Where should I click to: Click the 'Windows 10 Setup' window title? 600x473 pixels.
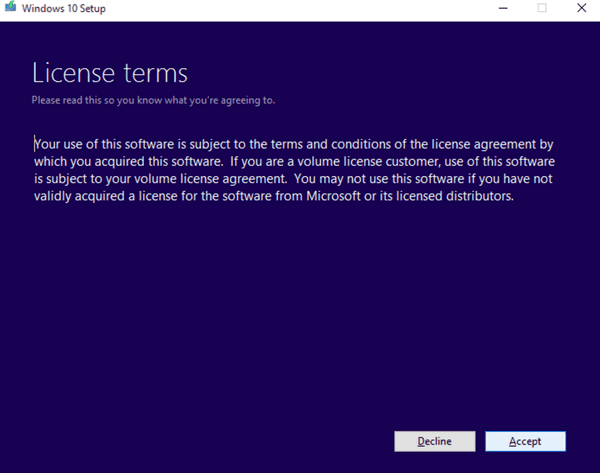click(x=64, y=8)
